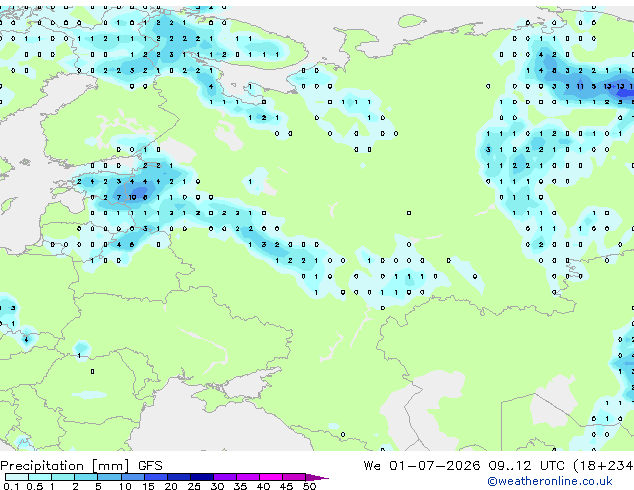
Task: Select the magenta legend swatch between 40 and 45
Action: 271,477
